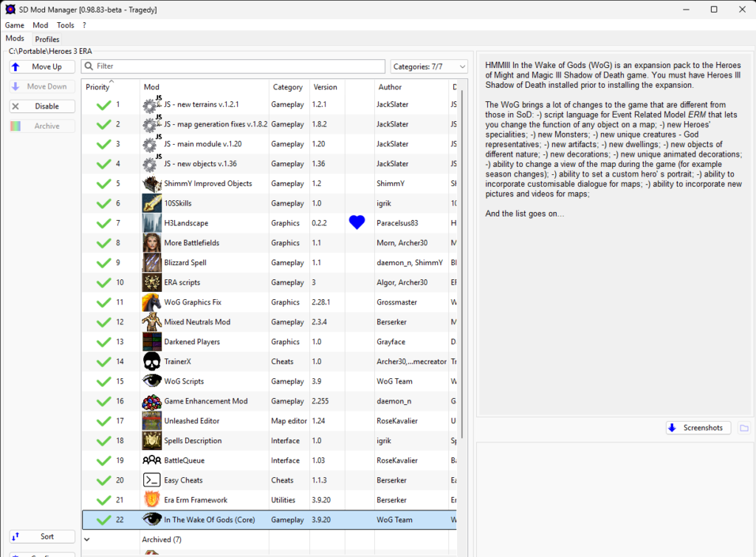Click the blue heart donate icon for H3Landscape
Screen dimensions: 756x557
pos(357,222)
